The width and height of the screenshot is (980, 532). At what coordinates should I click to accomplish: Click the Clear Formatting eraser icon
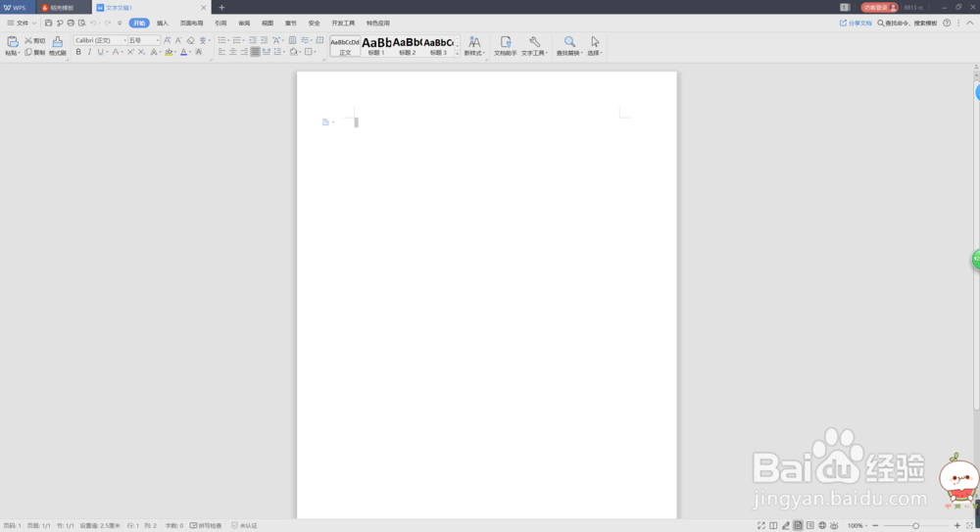coord(191,40)
